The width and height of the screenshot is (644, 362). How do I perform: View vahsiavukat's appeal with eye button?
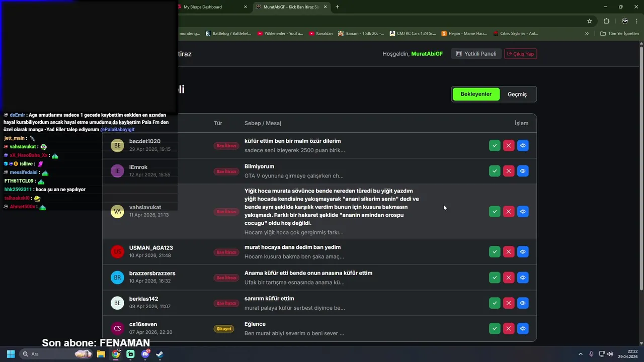[x=523, y=212]
